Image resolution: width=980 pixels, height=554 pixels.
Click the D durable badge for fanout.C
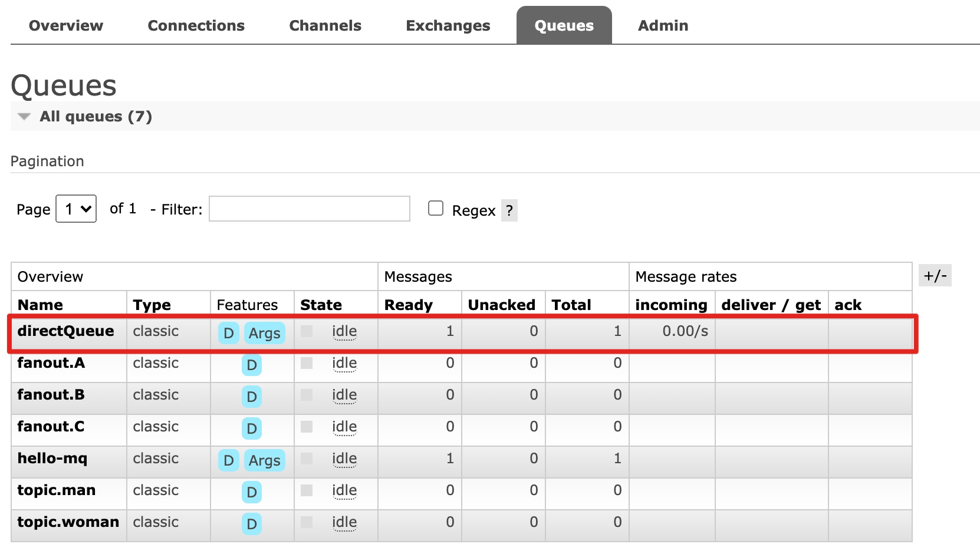[252, 428]
